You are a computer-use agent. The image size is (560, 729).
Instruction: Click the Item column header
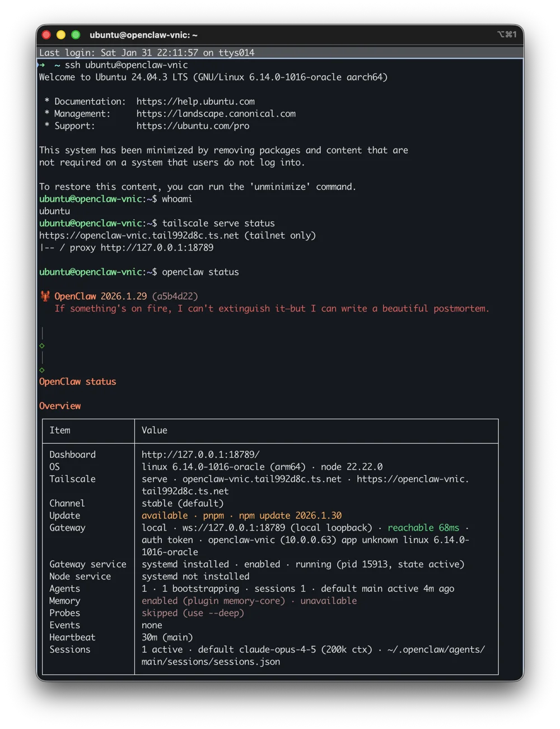60,430
